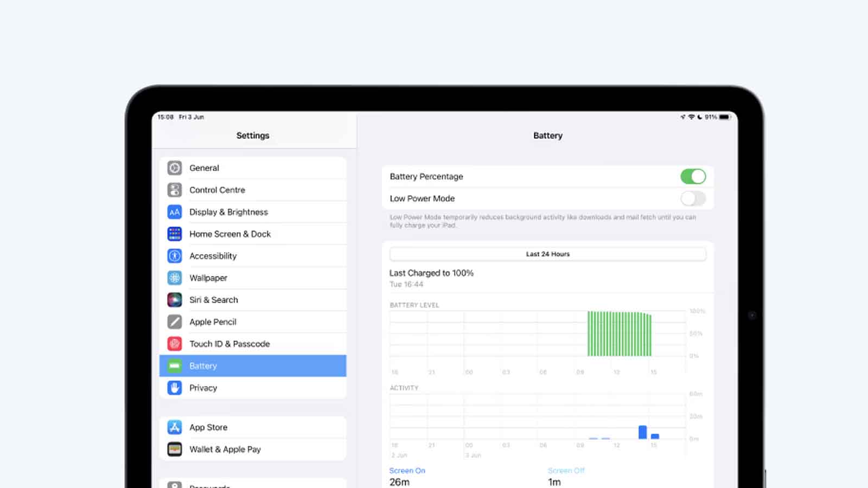Tap the Tue 16:44 charge time
Screen dimensions: 868x488
point(406,284)
